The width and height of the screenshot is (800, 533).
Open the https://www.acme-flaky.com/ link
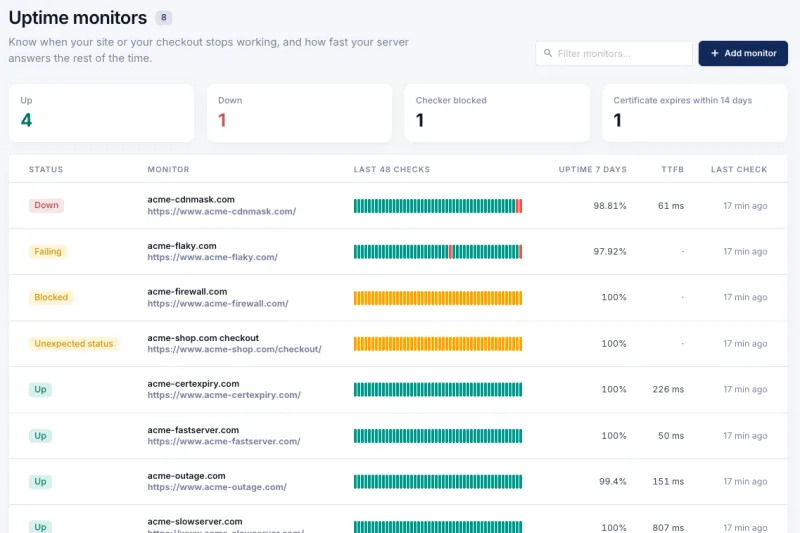pyautogui.click(x=212, y=257)
